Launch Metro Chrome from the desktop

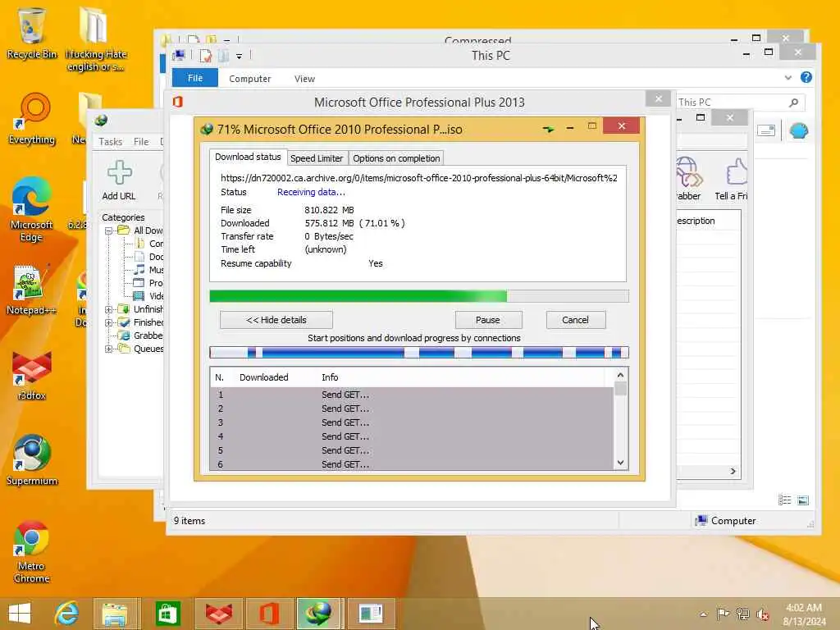[31, 552]
